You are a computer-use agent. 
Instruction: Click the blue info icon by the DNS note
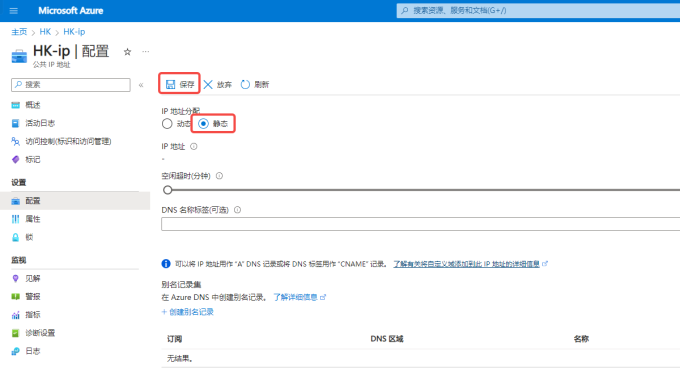point(166,264)
